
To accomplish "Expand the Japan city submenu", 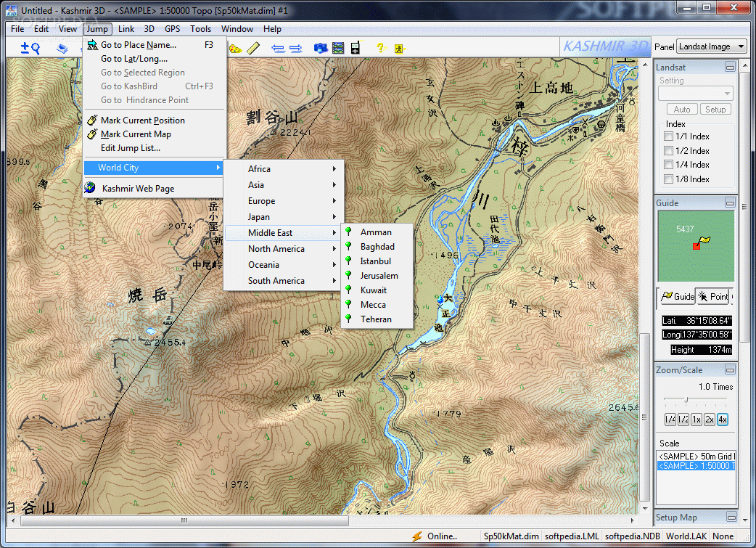I will (x=284, y=216).
